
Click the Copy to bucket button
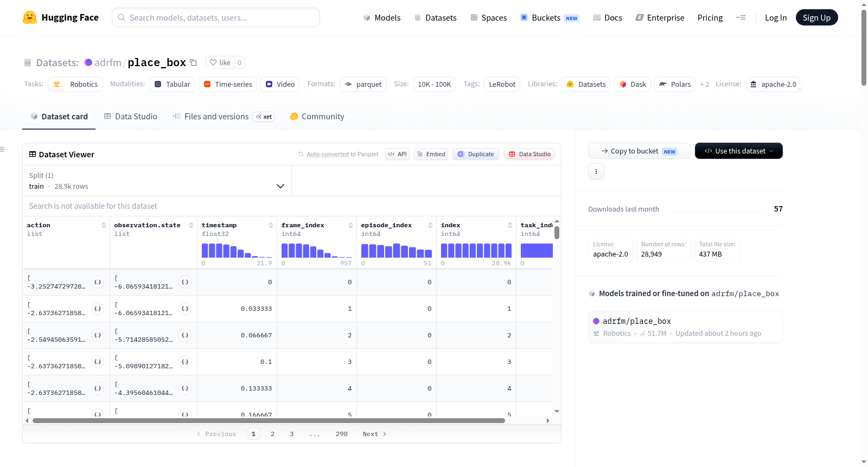(639, 151)
